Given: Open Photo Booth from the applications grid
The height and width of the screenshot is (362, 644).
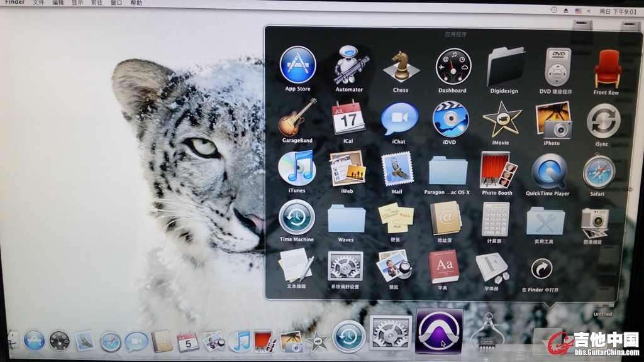Looking at the screenshot, I should tap(498, 170).
